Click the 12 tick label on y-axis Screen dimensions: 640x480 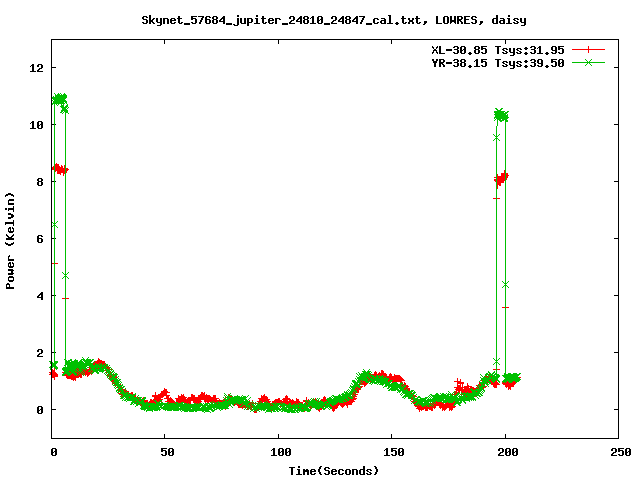36,68
